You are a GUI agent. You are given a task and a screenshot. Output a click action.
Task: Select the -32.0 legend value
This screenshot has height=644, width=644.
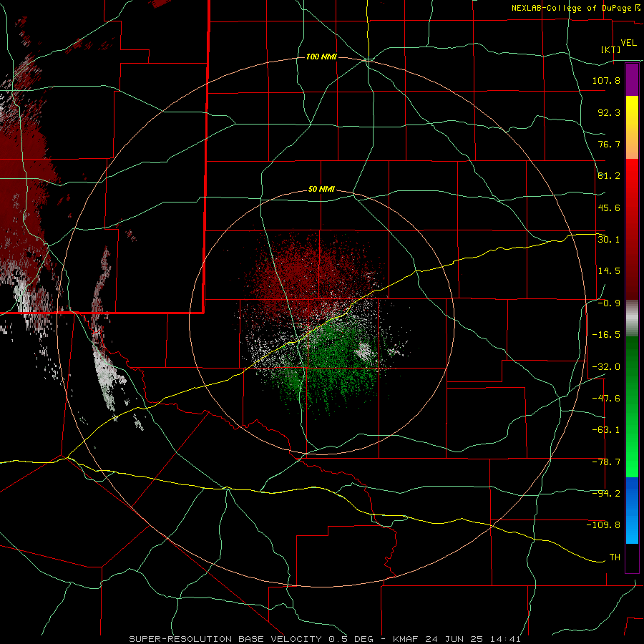coord(606,367)
